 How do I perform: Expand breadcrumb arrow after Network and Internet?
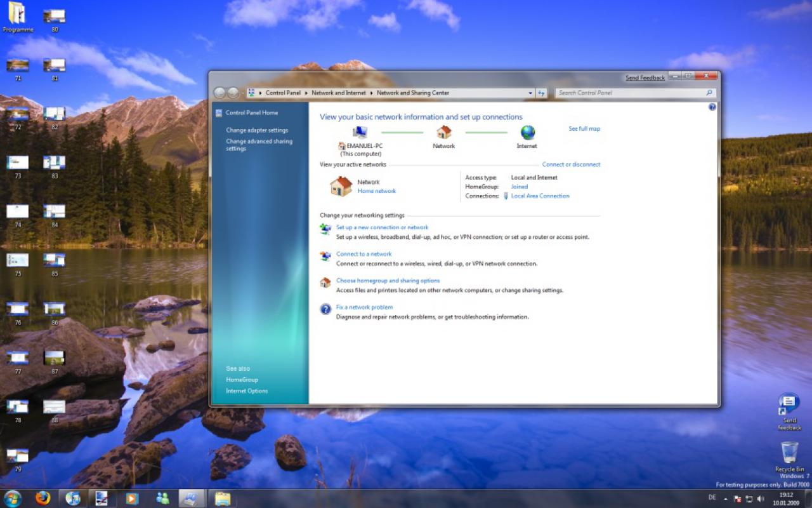pos(372,93)
